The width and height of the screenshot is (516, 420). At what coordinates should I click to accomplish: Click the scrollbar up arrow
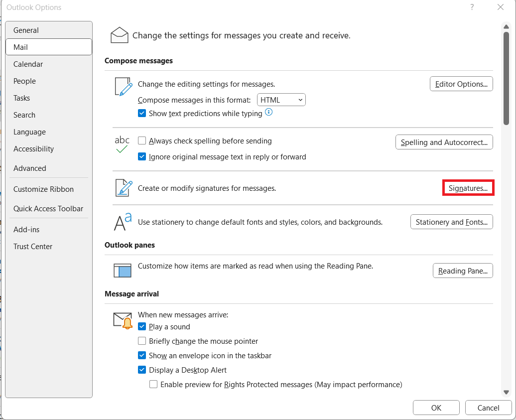pyautogui.click(x=506, y=27)
